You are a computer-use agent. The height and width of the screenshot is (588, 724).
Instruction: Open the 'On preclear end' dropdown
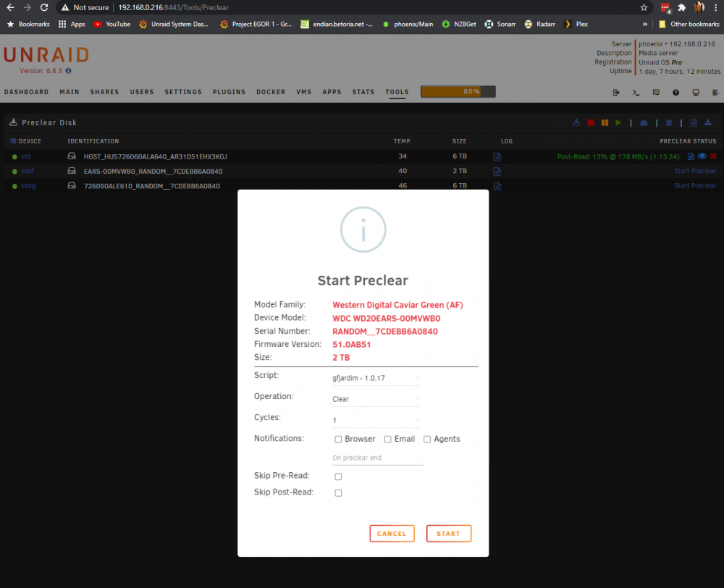(377, 458)
